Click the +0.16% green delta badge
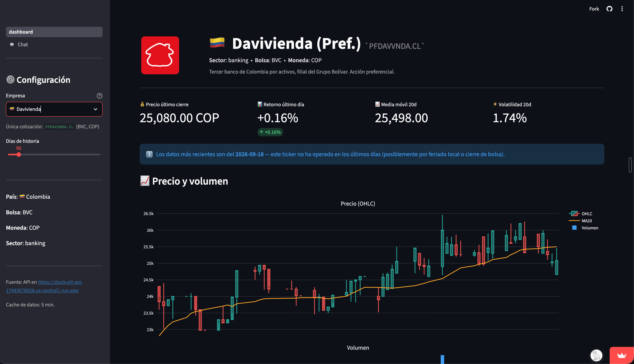634x364 pixels. pyautogui.click(x=270, y=132)
